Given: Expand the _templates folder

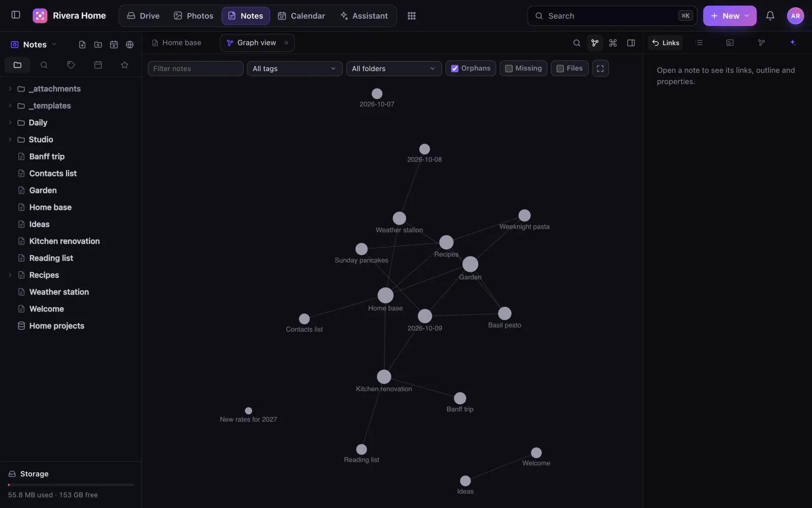Looking at the screenshot, I should coord(10,106).
